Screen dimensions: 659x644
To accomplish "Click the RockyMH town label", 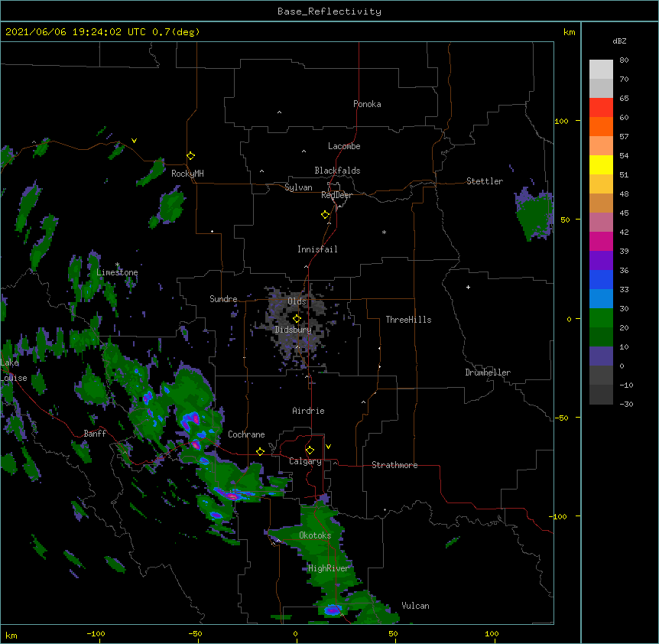I will point(187,174).
